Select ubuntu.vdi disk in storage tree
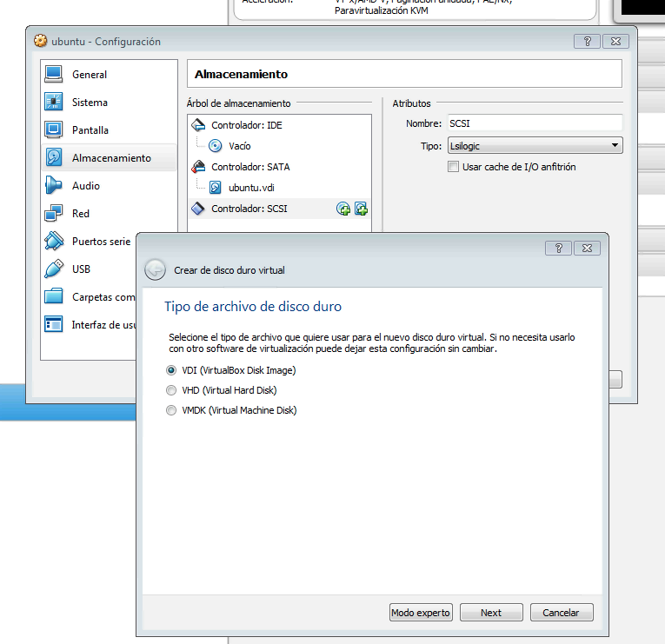The height and width of the screenshot is (644, 665). pyautogui.click(x=252, y=188)
